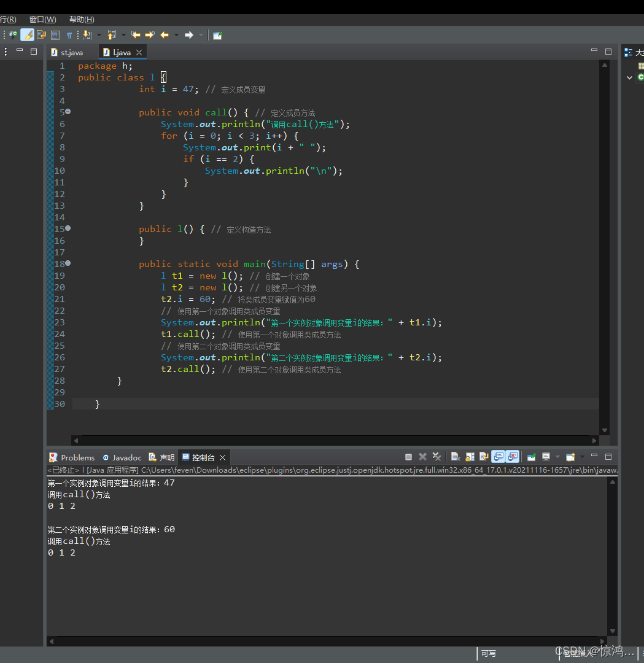644x663 pixels.
Task: Click the Open Type icon in toolbar
Action: (13, 35)
